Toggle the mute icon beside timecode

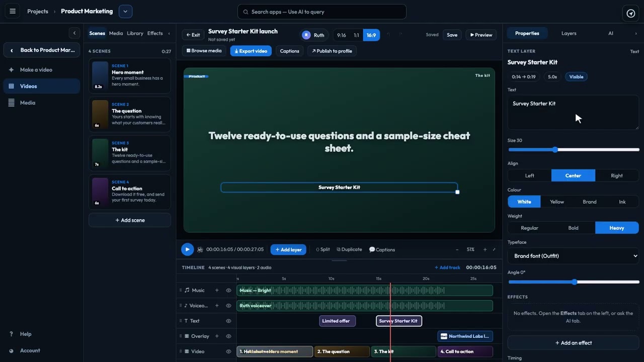click(200, 249)
